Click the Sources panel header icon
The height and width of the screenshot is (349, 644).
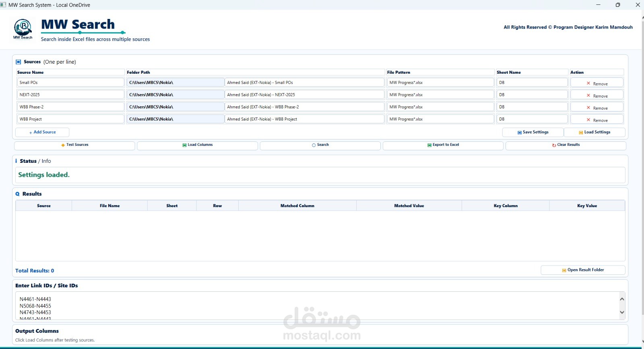(x=18, y=62)
